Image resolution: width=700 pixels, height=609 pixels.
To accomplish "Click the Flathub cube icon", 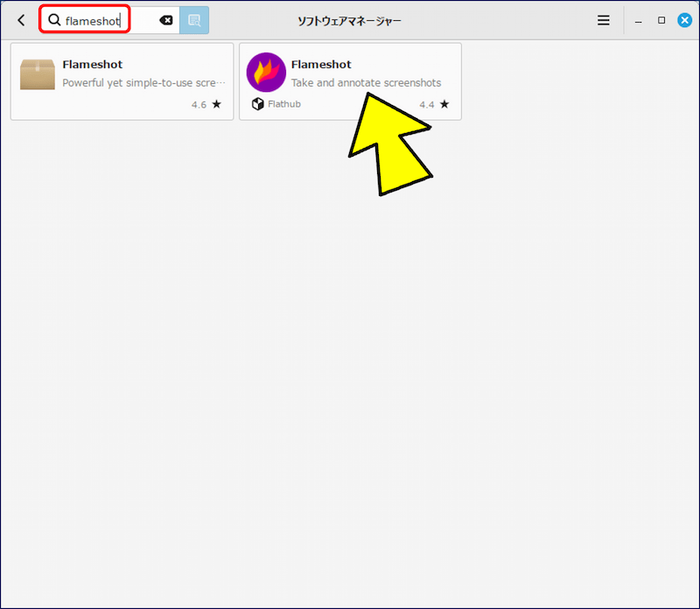I will click(257, 104).
